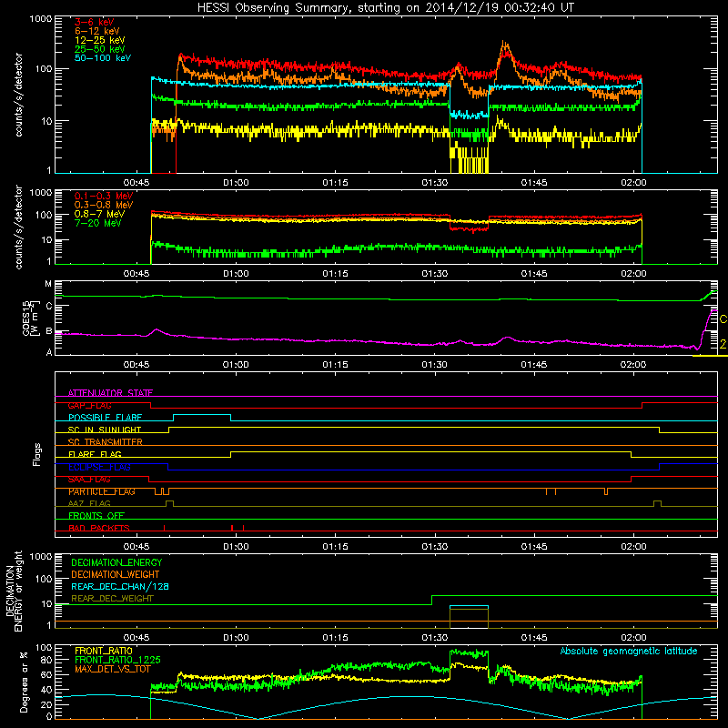Click the DECIMATION_WEIGHT legend label
Image resolution: width=728 pixels, height=728 pixels.
(x=116, y=574)
